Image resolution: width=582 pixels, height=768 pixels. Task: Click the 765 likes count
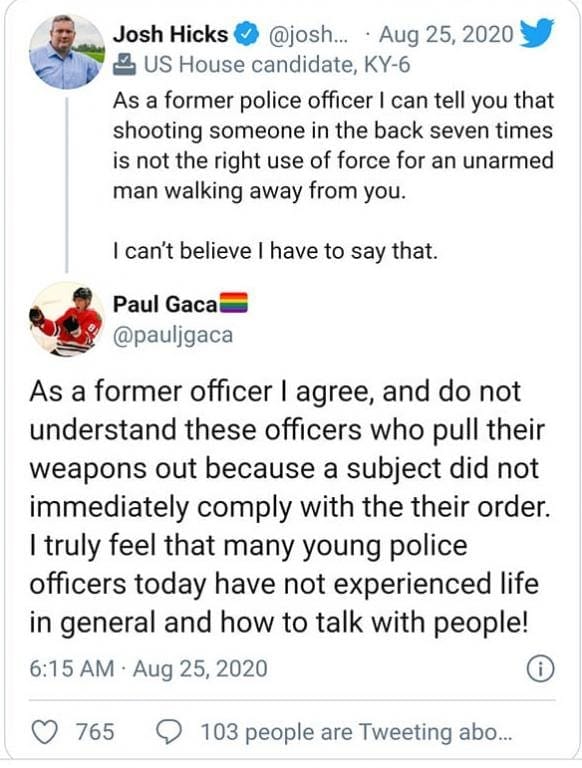click(x=95, y=732)
